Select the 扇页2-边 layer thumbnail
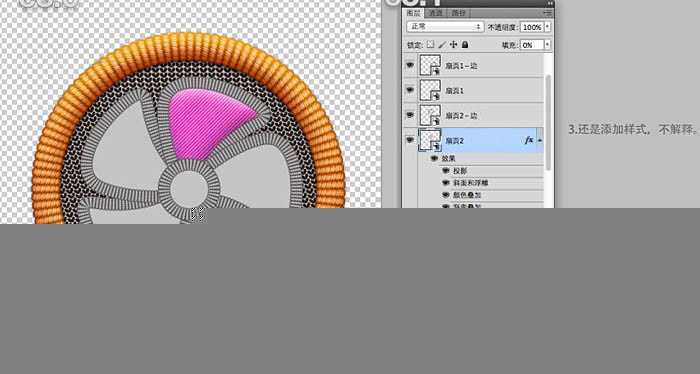 click(x=430, y=115)
